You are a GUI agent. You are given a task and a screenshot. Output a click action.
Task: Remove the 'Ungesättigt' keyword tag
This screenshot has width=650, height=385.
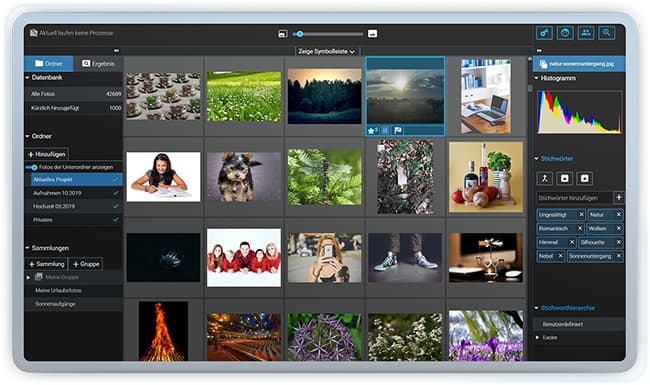point(581,215)
